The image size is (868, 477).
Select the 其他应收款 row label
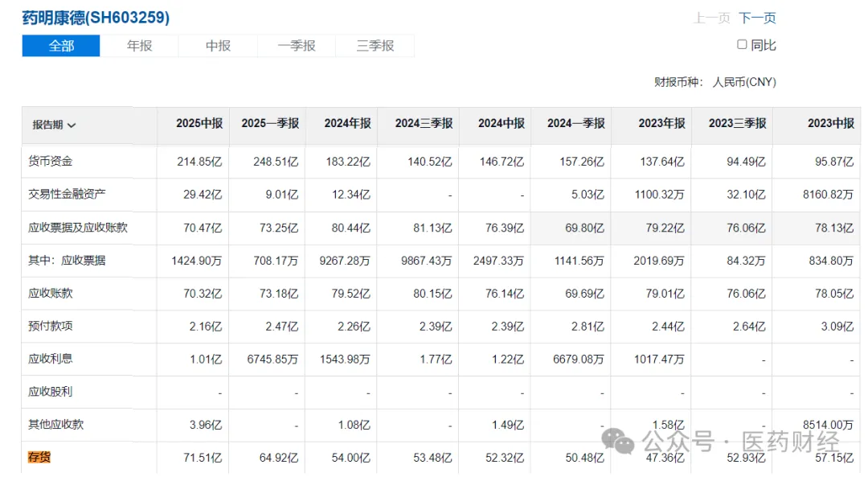pos(55,424)
